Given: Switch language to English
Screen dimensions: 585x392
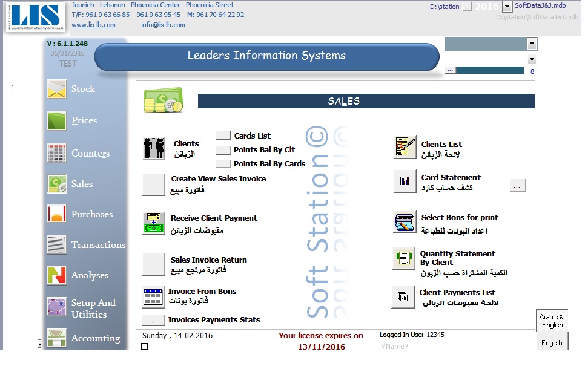Looking at the screenshot, I should pos(552,342).
